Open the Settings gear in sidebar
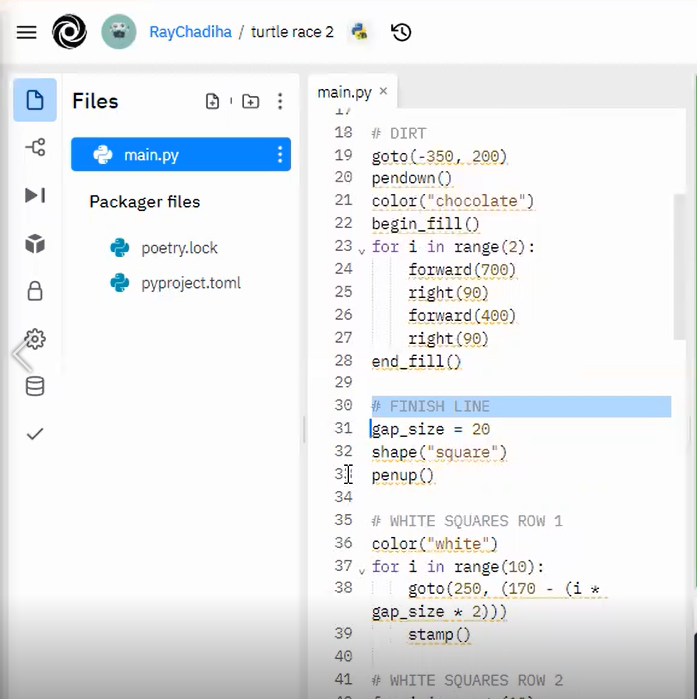The width and height of the screenshot is (697, 699). 35,339
